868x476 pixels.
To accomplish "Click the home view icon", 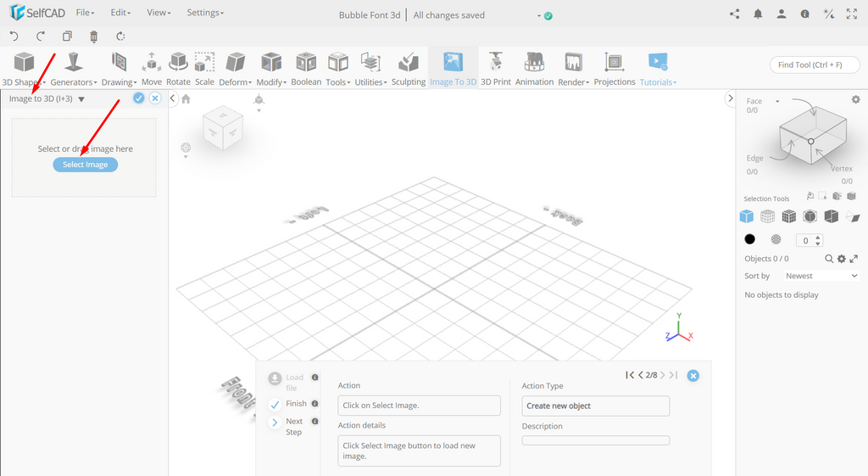I will tap(186, 98).
